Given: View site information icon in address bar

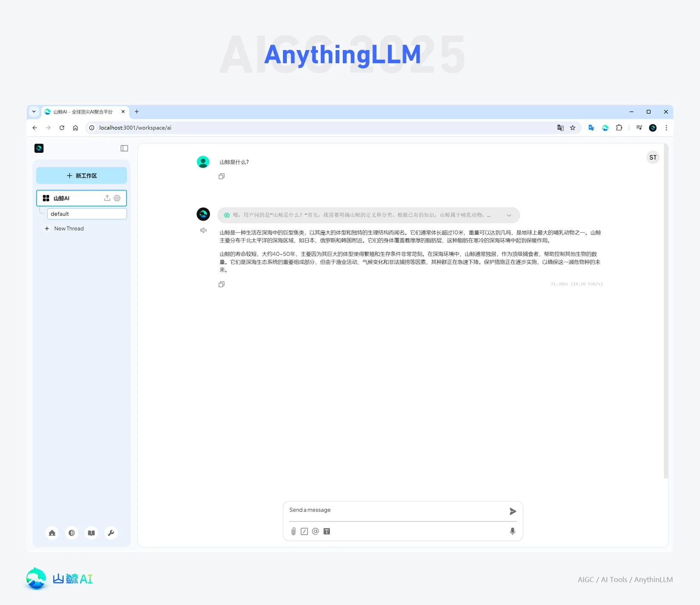Looking at the screenshot, I should (92, 128).
